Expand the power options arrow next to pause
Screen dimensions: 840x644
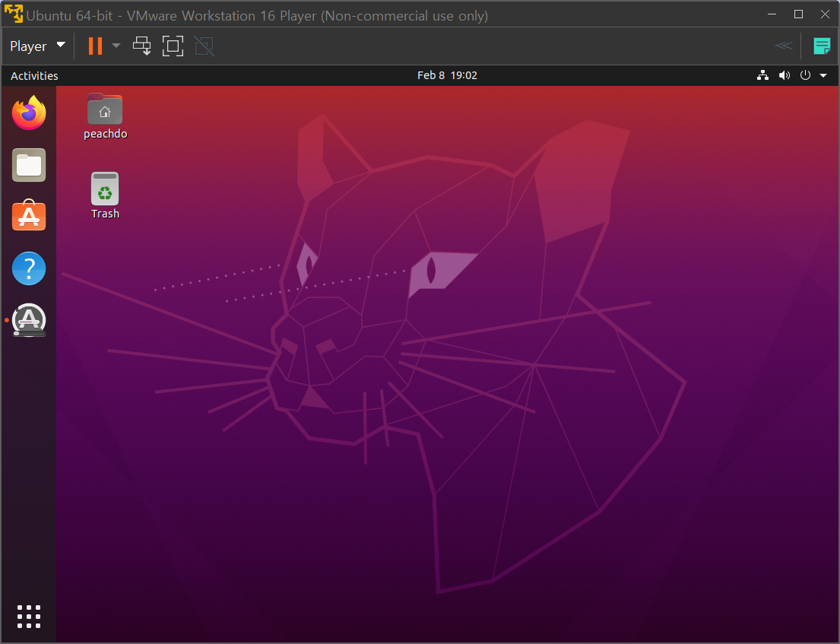116,46
